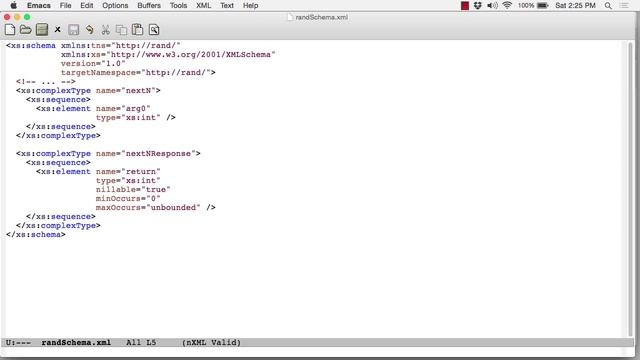The image size is (640, 360).
Task: Click the Dropbox menu bar icon
Action: pyautogui.click(x=478, y=5)
